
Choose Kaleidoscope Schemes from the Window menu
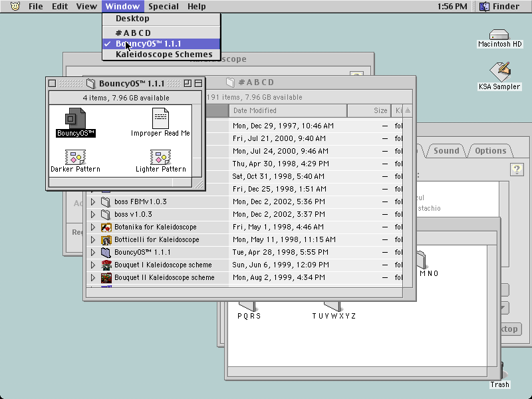pos(162,55)
